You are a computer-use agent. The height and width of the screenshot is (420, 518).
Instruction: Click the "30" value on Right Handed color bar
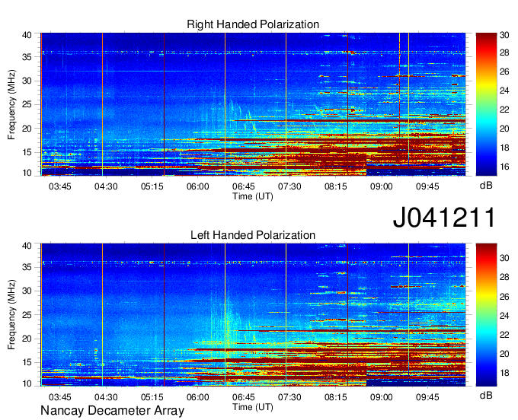pos(504,35)
